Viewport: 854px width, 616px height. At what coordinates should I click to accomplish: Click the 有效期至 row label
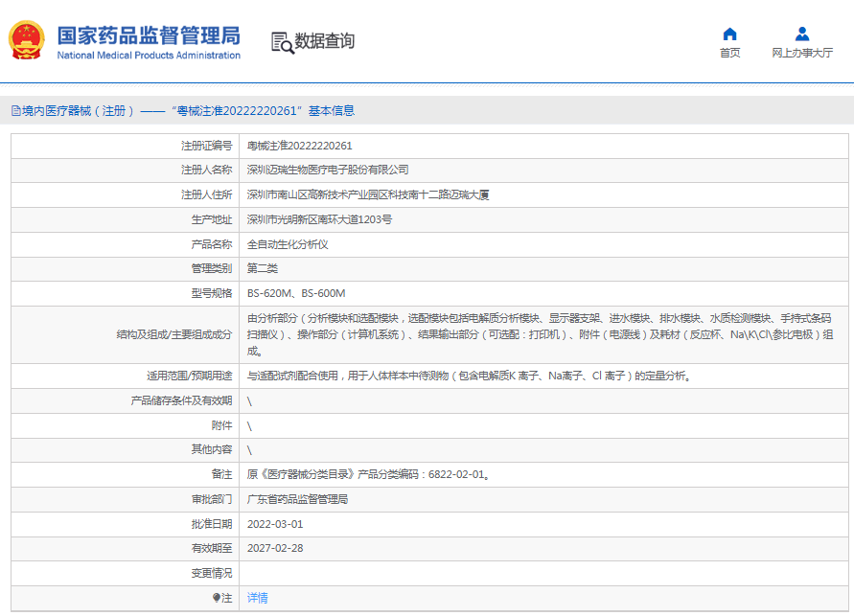(211, 548)
